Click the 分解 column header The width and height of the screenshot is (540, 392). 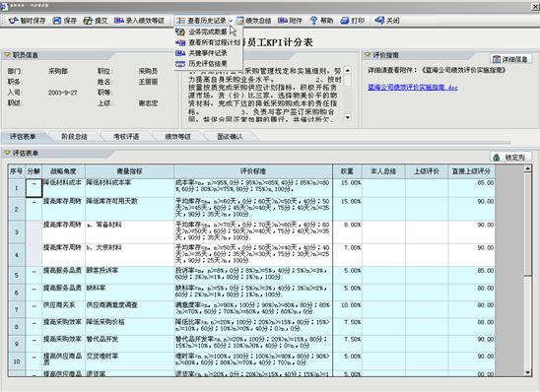(34, 171)
